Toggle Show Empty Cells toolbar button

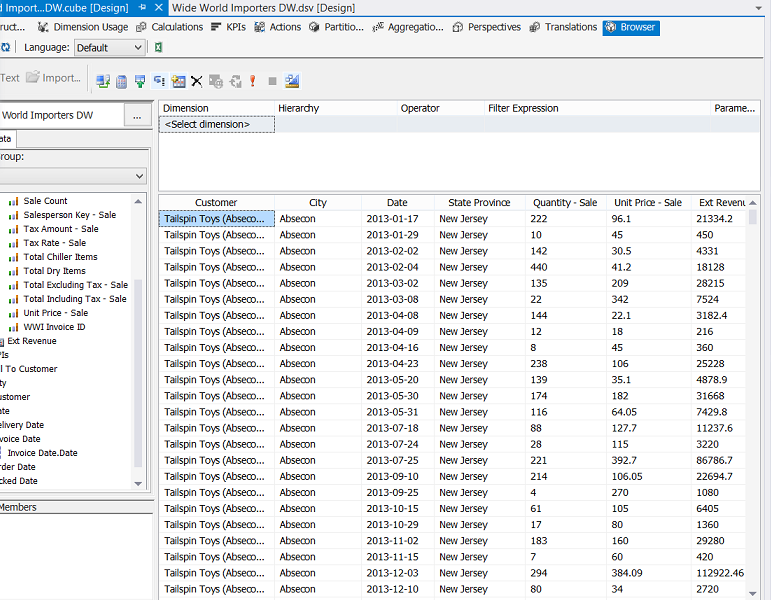(x=140, y=81)
